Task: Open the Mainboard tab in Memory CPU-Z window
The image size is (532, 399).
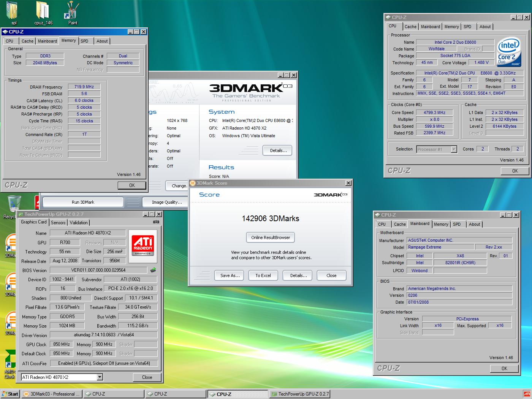Action: tap(47, 41)
